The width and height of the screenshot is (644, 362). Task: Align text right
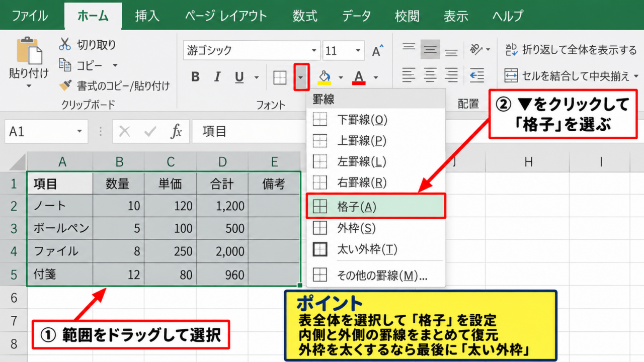(x=451, y=75)
